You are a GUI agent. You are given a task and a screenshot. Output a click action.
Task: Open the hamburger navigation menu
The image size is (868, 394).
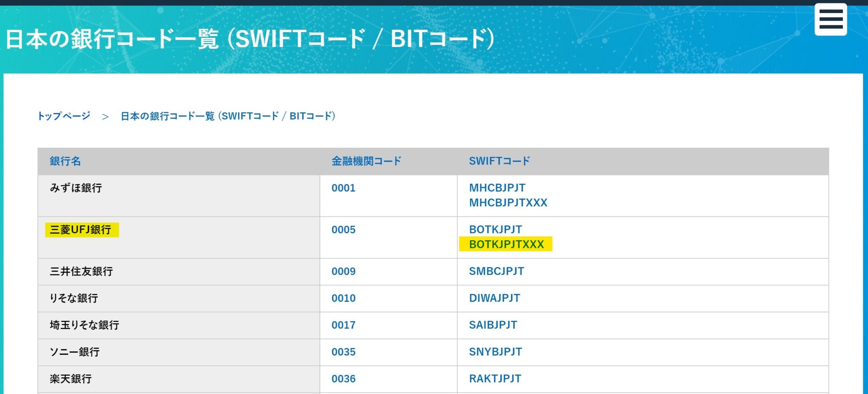[830, 19]
